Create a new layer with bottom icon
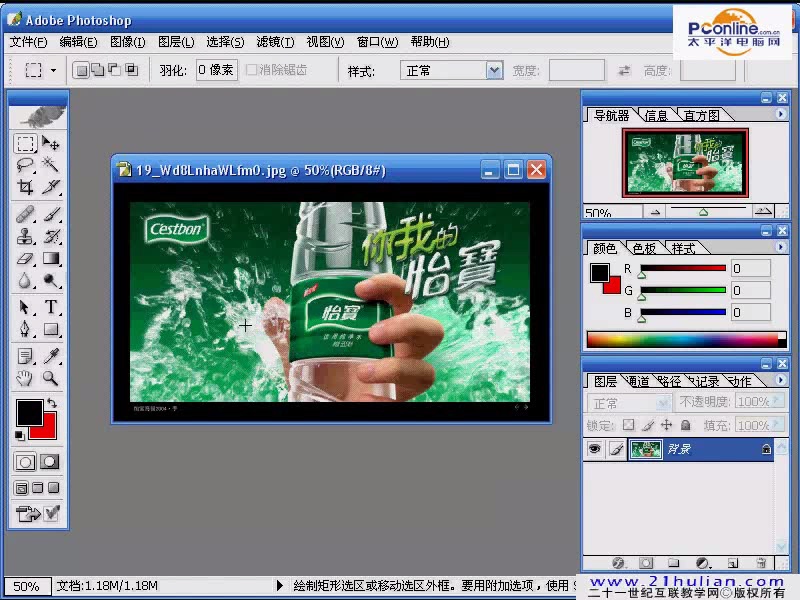Screen dimensions: 800x600 733,563
